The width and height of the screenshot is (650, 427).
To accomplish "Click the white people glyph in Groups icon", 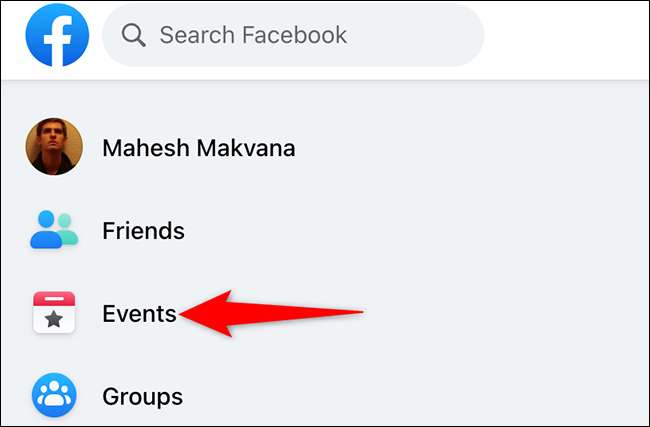I will pos(52,397).
